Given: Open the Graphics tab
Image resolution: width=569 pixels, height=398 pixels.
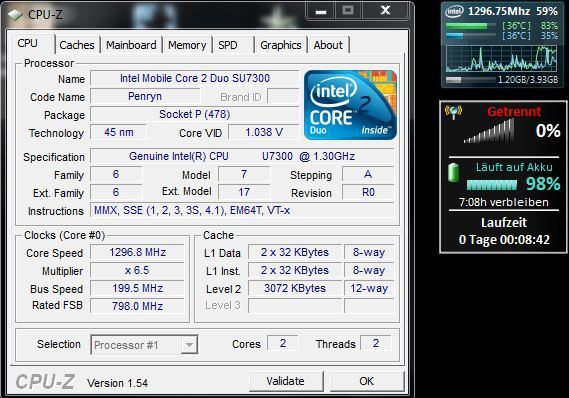Looking at the screenshot, I should click(281, 45).
